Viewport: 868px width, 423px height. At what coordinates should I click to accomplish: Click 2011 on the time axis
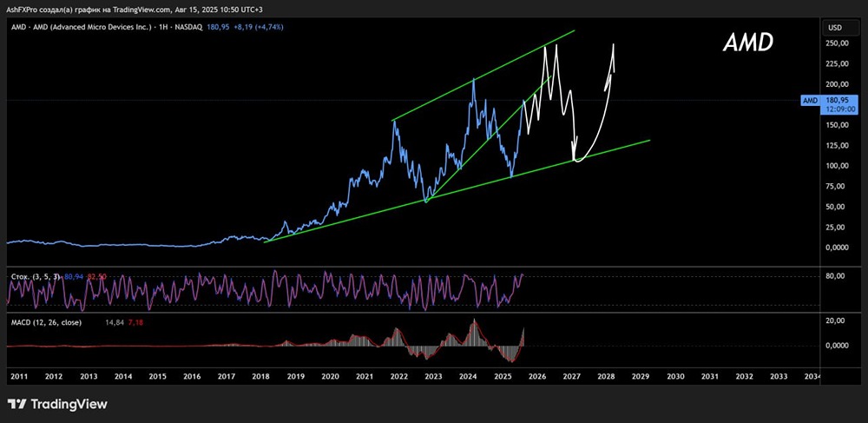(x=19, y=376)
